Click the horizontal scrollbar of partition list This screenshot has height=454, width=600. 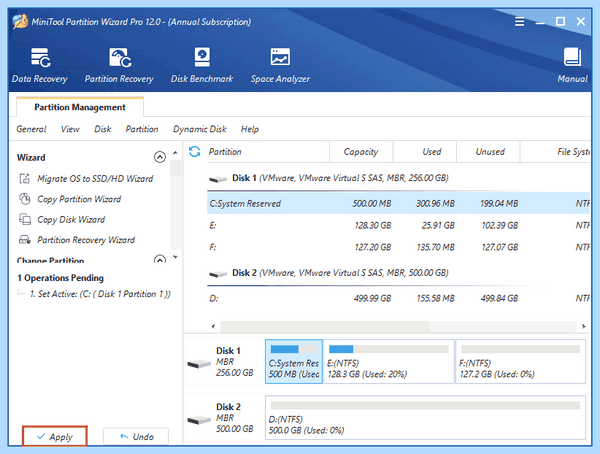[398, 327]
